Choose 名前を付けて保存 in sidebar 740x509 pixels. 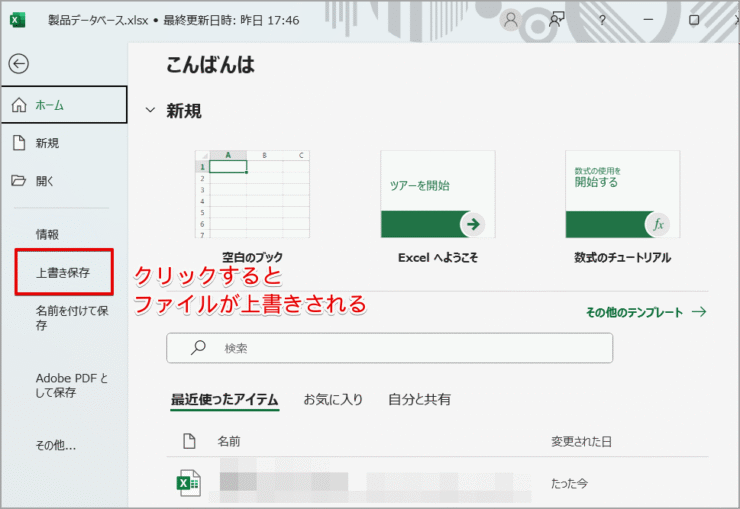coord(72,317)
